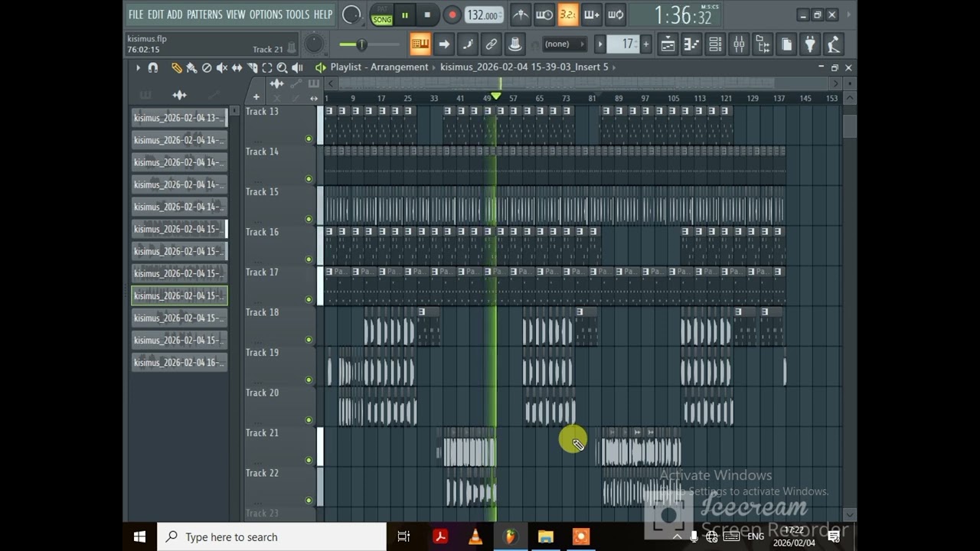This screenshot has width=980, height=551.
Task: Toggle the metronome
Action: tap(520, 15)
